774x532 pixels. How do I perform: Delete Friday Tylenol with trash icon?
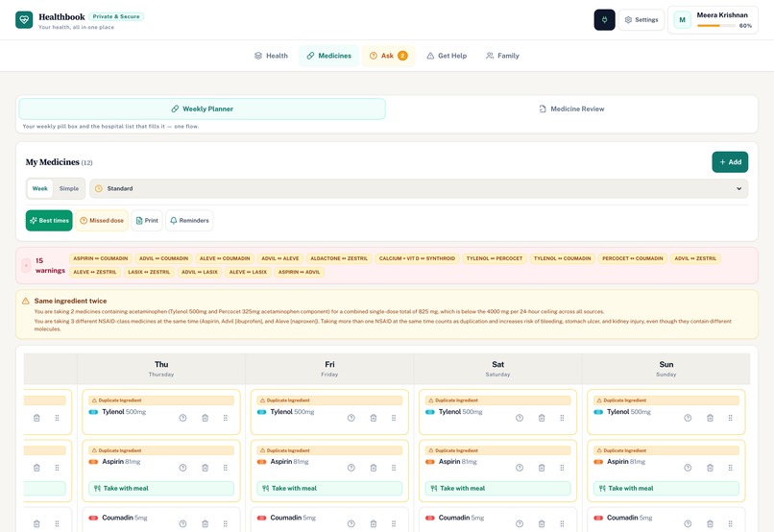(x=374, y=418)
